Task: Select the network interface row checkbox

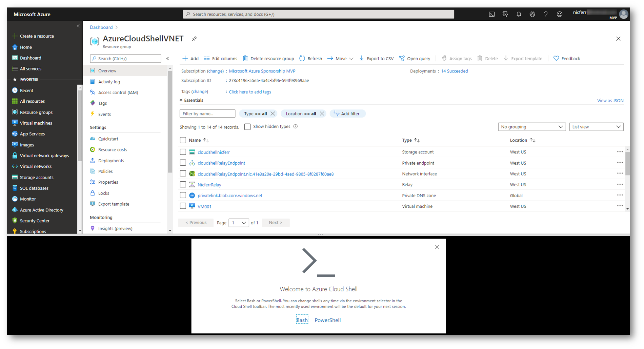Action: (x=183, y=174)
